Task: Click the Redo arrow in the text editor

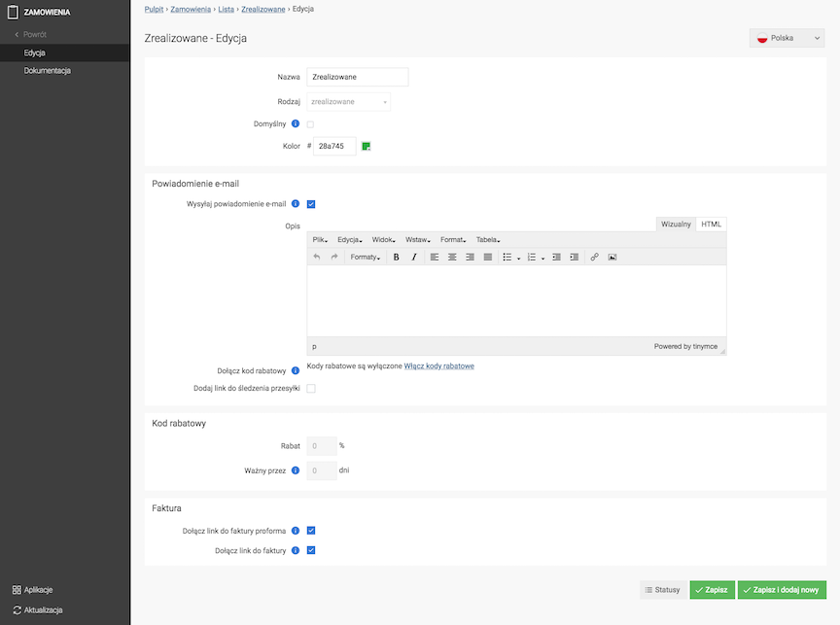Action: tap(334, 257)
